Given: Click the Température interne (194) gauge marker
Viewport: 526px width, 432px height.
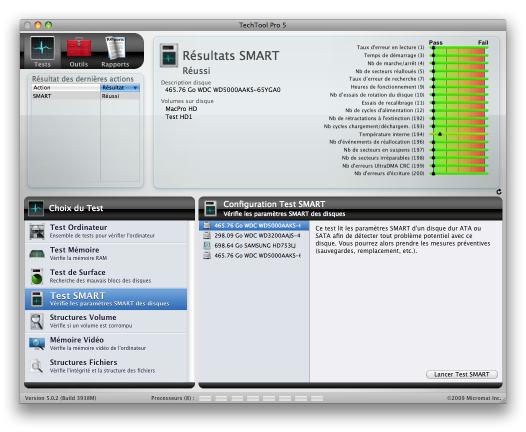Looking at the screenshot, I should click(440, 134).
